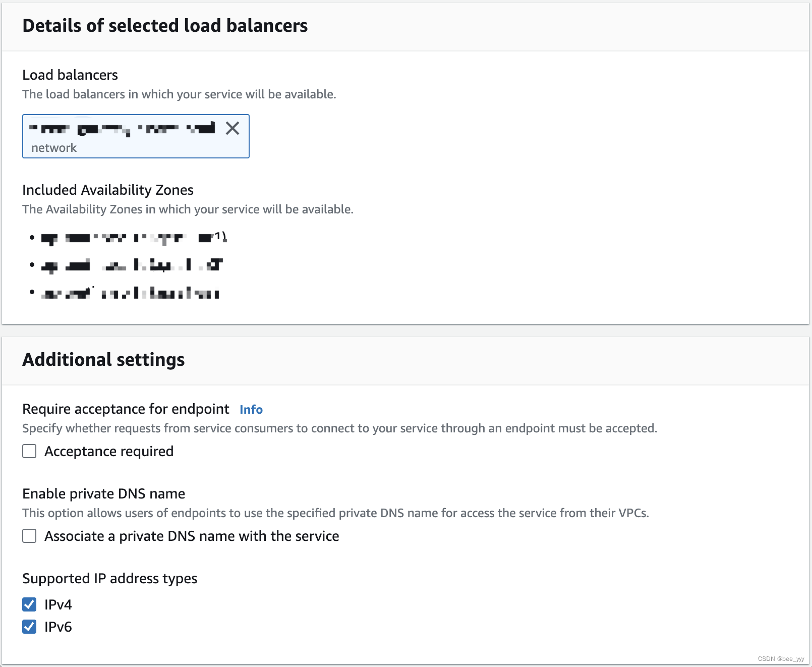Click the IPv4 label text

[58, 604]
